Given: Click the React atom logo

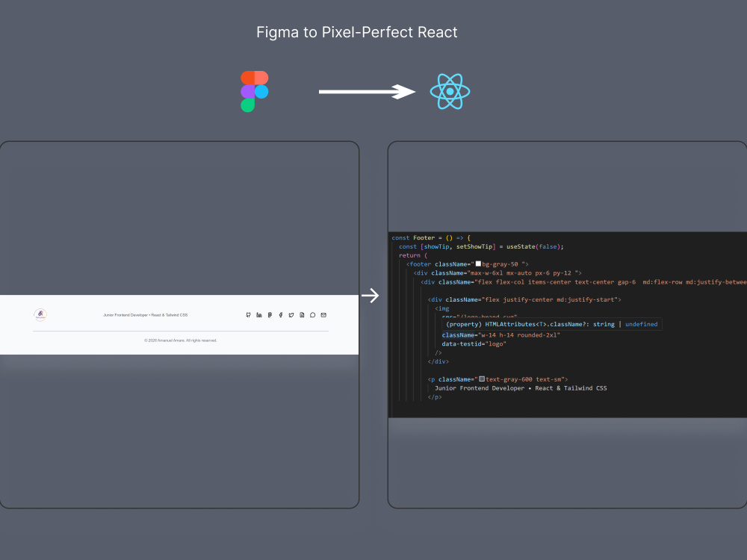Looking at the screenshot, I should pos(450,91).
